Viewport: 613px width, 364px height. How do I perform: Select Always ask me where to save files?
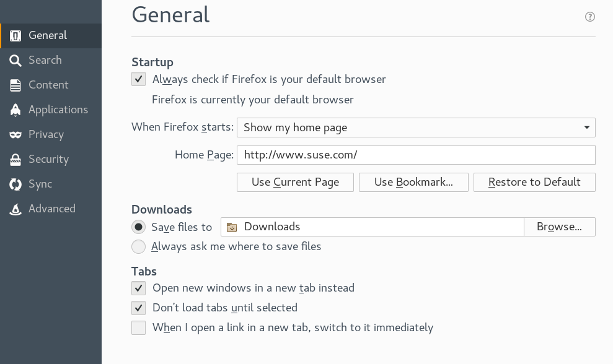(138, 246)
